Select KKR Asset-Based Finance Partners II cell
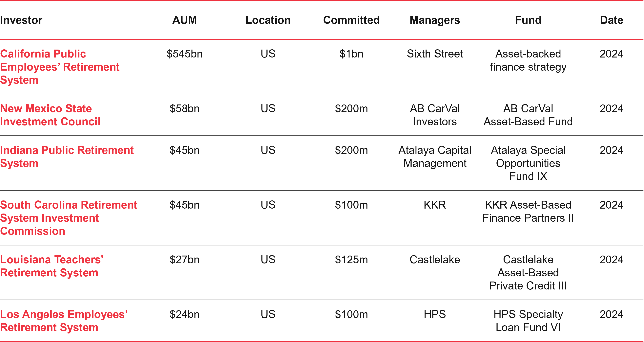Screen dimensions: 644x342 pyautogui.click(x=528, y=211)
